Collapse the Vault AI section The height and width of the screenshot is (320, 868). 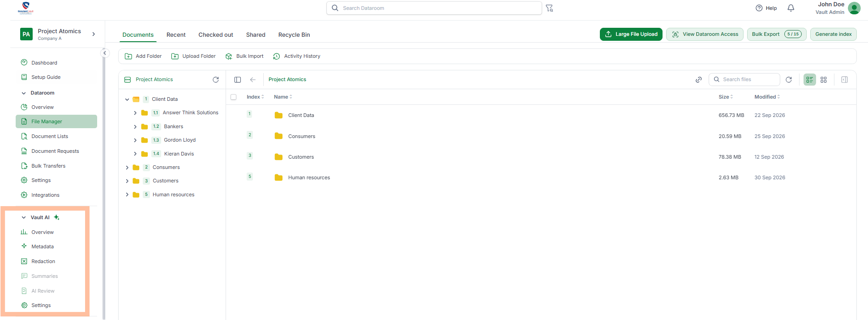pos(24,217)
